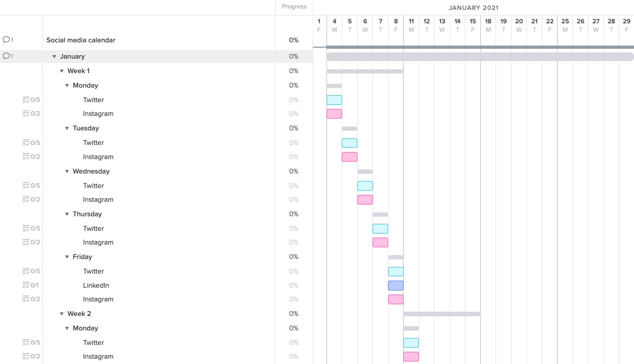Screen dimensions: 634x364
Task: Select the purple LinkedIn bar on January 8
Action: tap(395, 285)
